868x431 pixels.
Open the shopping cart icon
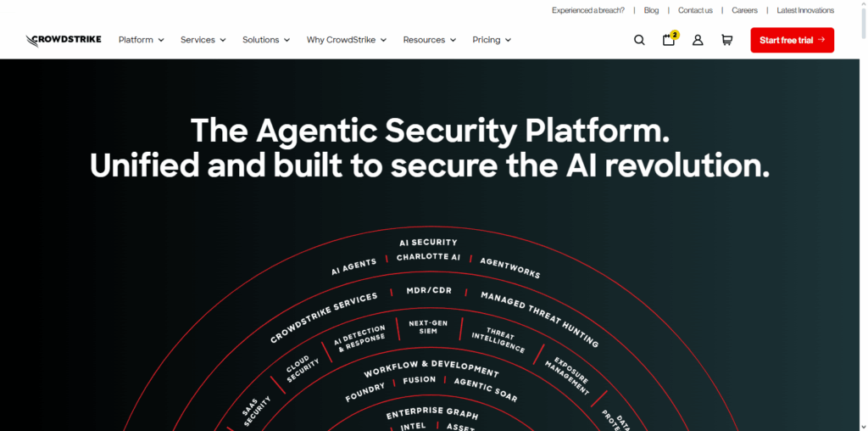[726, 40]
